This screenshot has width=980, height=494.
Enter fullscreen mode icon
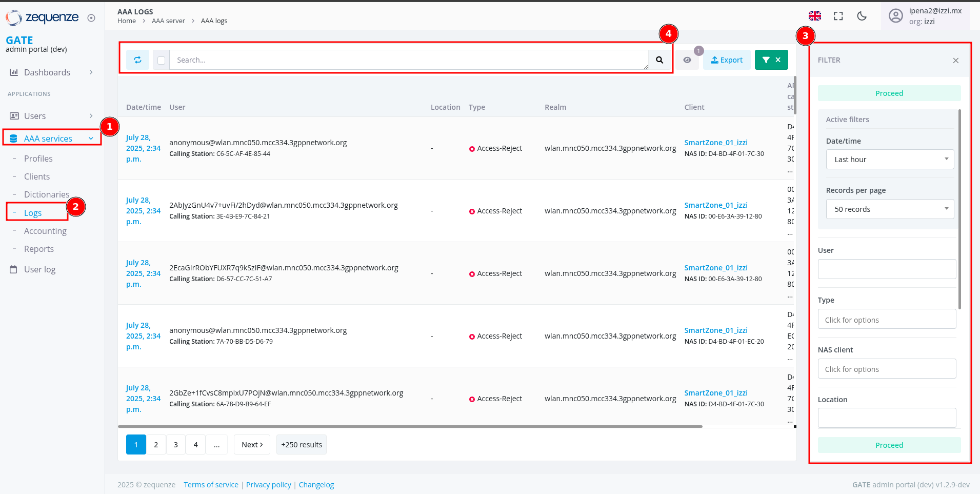click(838, 16)
